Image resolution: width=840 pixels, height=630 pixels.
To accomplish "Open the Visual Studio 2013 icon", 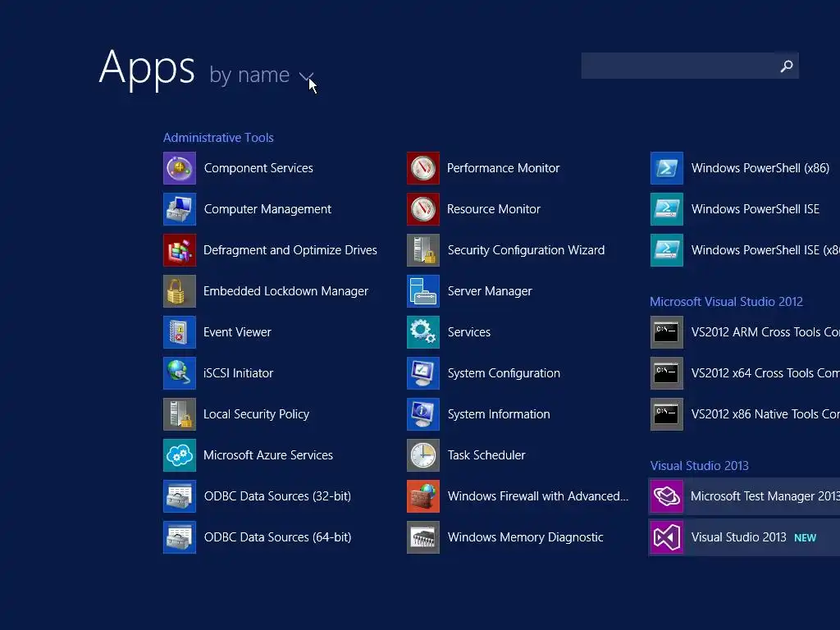I will coord(667,537).
